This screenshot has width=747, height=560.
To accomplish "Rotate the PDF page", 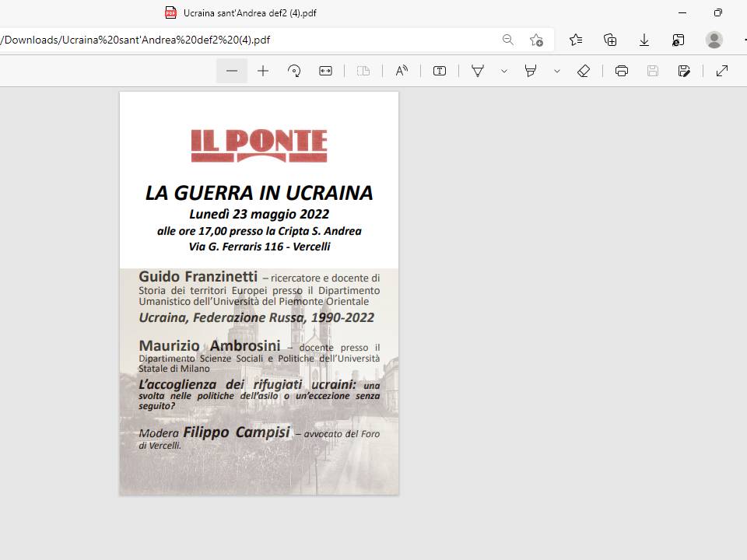I will pyautogui.click(x=294, y=71).
